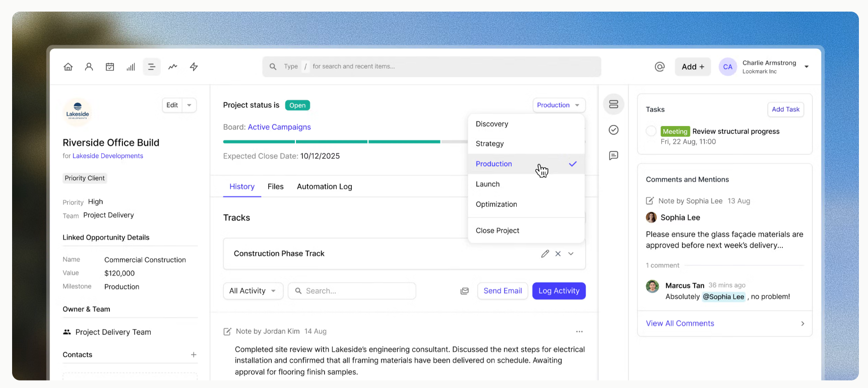Open the bar chart reports icon
The height and width of the screenshot is (388, 868).
[x=131, y=67]
